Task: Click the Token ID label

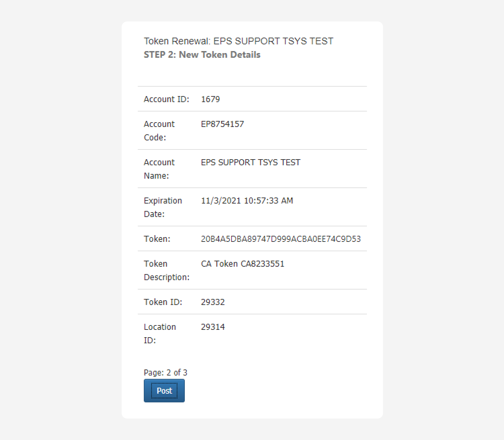Action: tap(163, 302)
